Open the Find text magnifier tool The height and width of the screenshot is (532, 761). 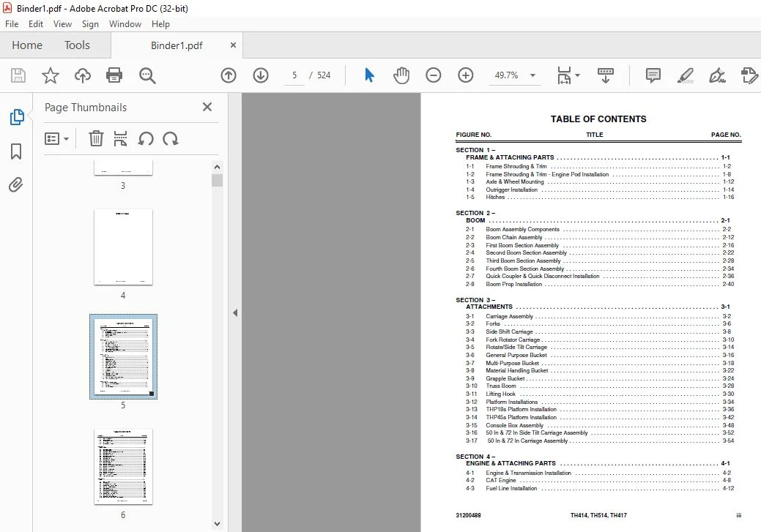[147, 75]
